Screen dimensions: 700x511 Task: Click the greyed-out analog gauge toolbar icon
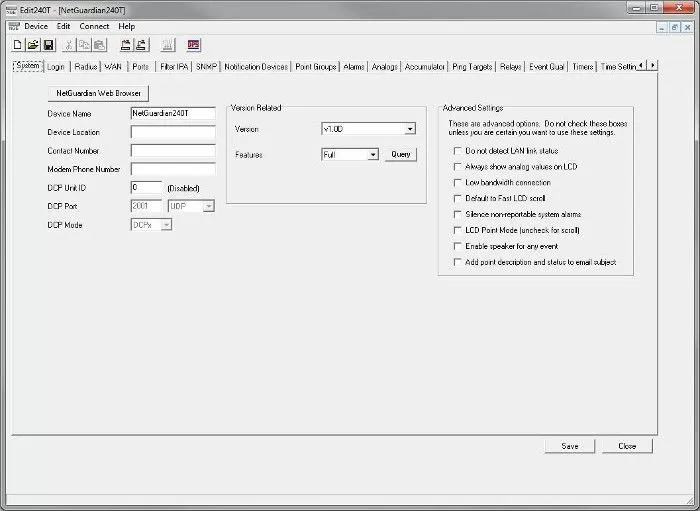click(168, 45)
